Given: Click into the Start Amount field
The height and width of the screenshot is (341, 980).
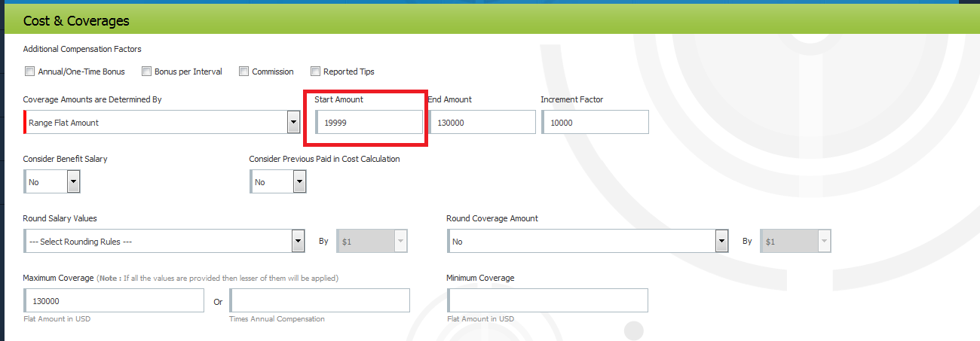Looking at the screenshot, I should (x=369, y=122).
